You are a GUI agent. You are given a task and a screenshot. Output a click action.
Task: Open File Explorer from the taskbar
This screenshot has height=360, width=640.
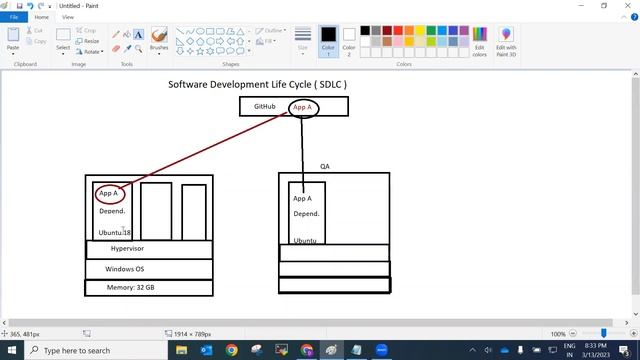point(182,350)
